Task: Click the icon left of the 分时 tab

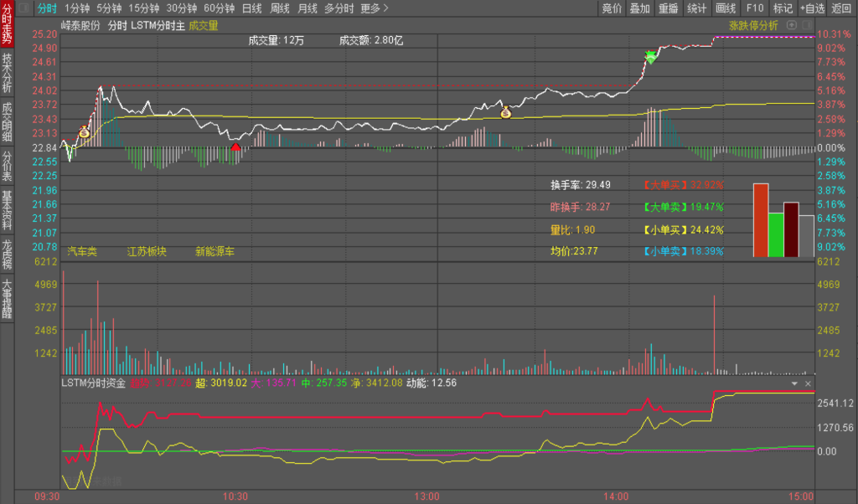Action: point(23,8)
